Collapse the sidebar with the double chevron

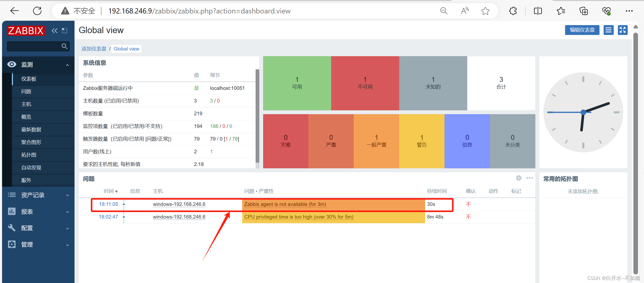[x=54, y=31]
